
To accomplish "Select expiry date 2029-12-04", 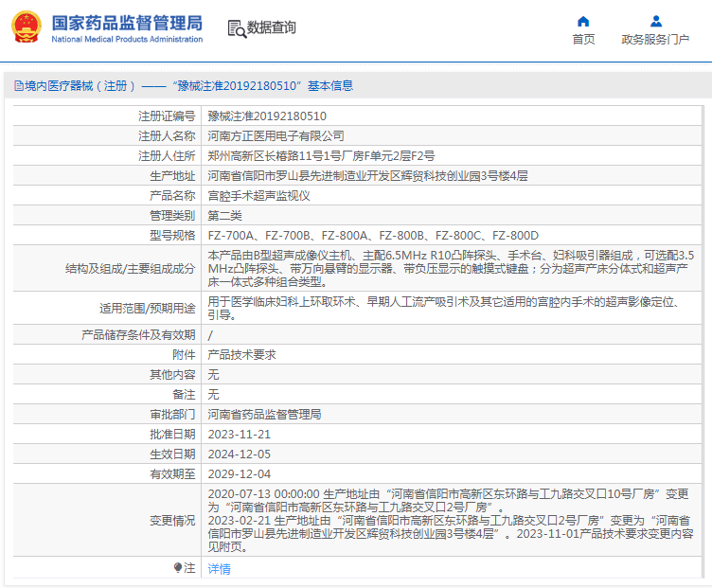I will pos(239,474).
